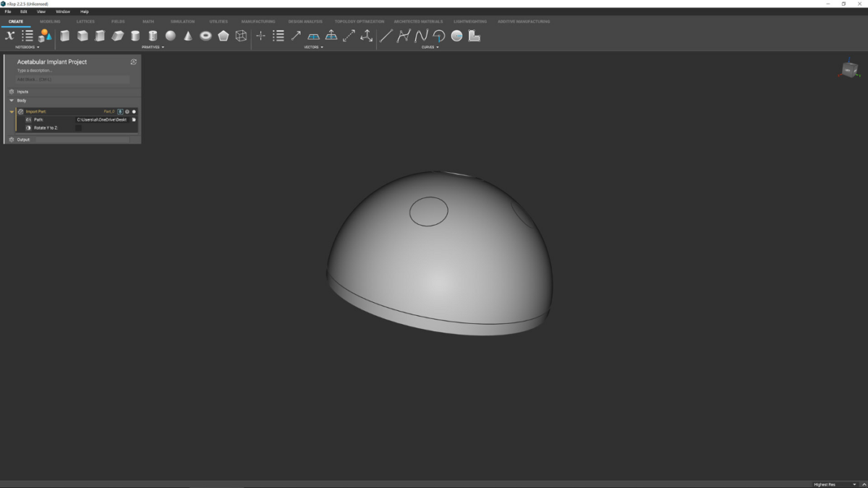The width and height of the screenshot is (868, 488).
Task: Select the Sphere primitive tool
Action: pos(169,35)
